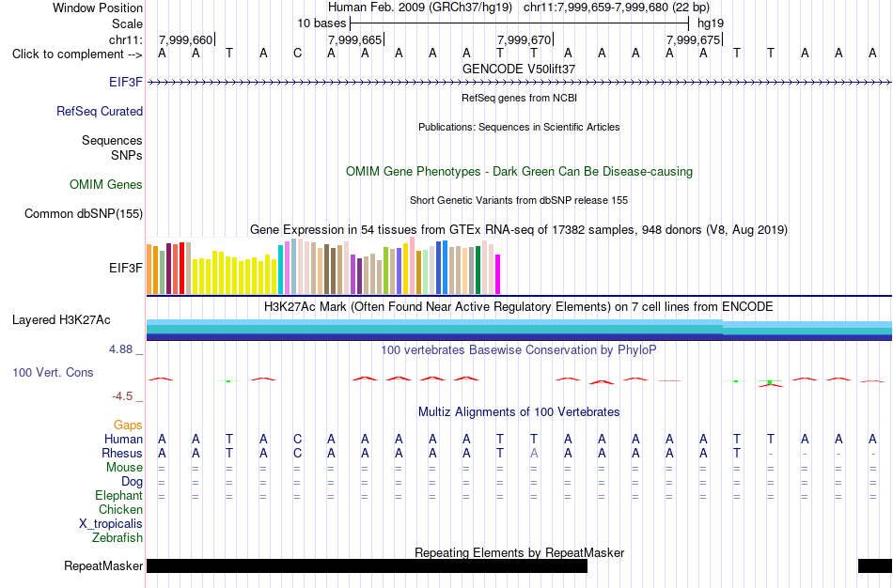Click the chr11: ruler label
The width and height of the screenshot is (893, 588).
125,39
